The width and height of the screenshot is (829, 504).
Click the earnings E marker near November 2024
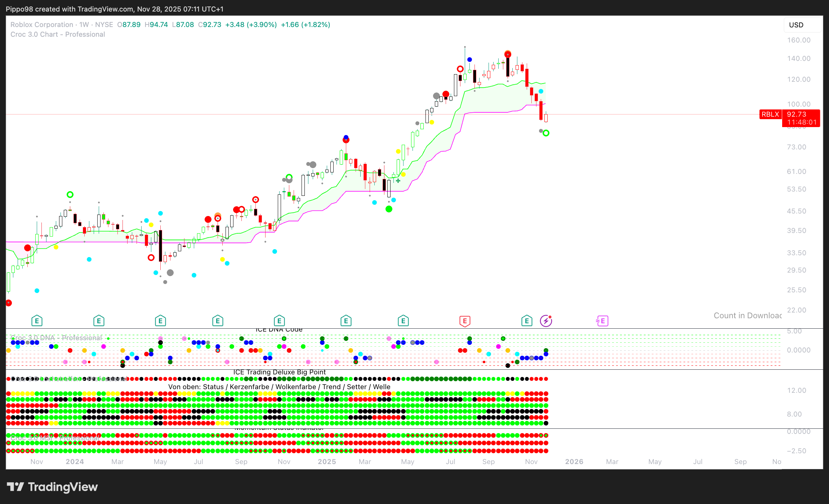coord(279,321)
